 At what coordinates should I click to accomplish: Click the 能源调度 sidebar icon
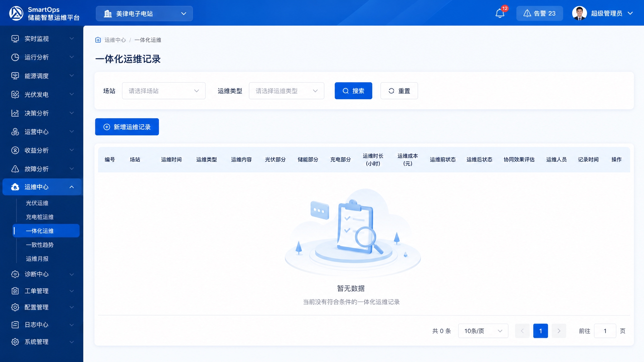pos(15,76)
